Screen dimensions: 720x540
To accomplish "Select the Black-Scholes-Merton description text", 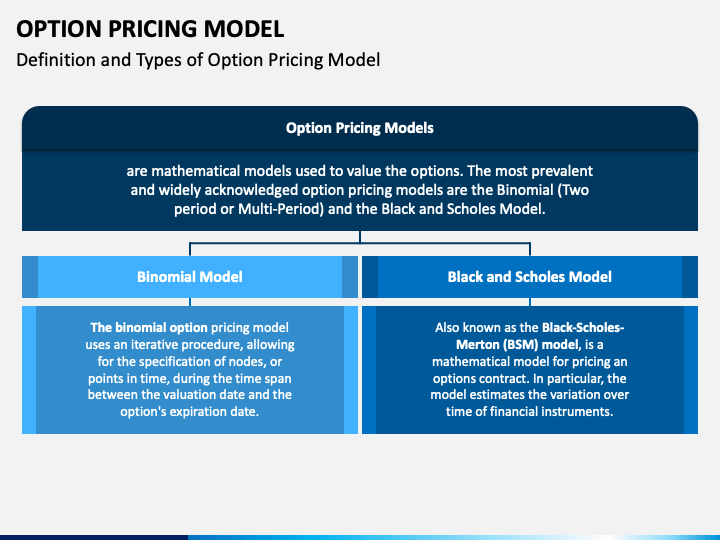I will 530,370.
